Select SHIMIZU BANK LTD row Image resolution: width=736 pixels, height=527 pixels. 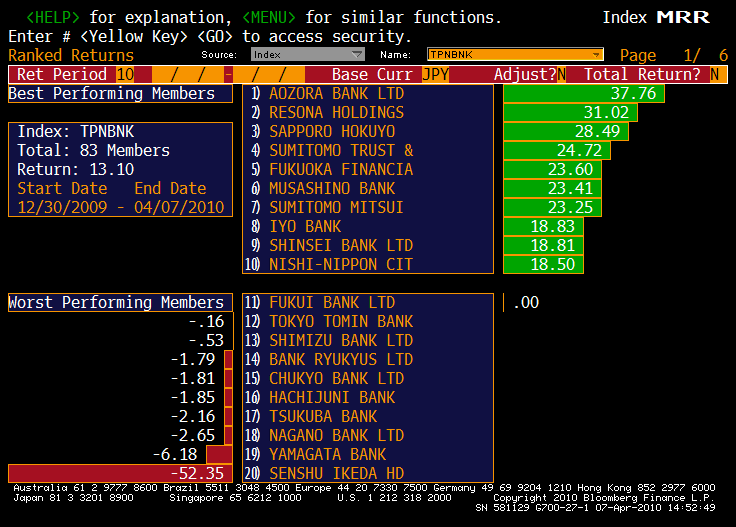tap(368, 341)
